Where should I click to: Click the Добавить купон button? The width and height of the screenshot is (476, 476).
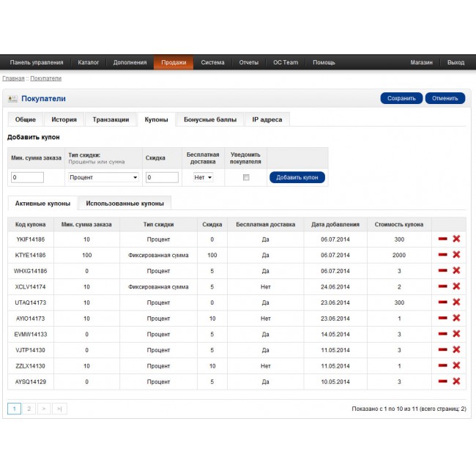coord(297,177)
